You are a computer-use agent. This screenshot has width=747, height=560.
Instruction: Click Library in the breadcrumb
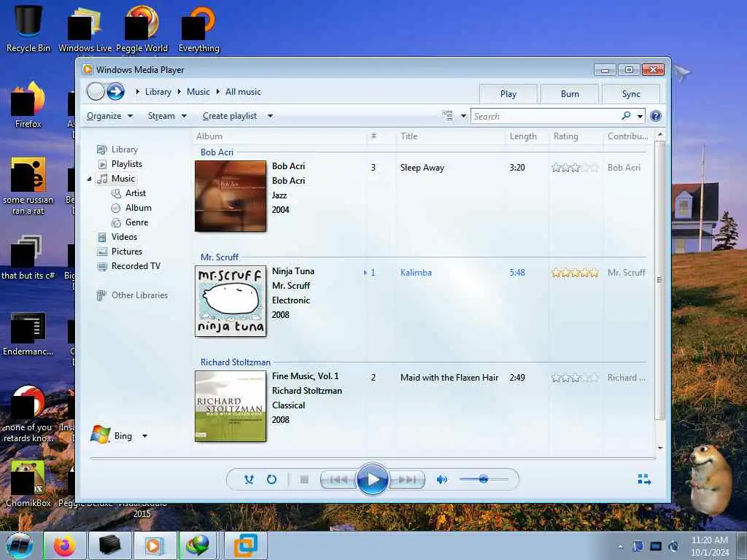158,92
